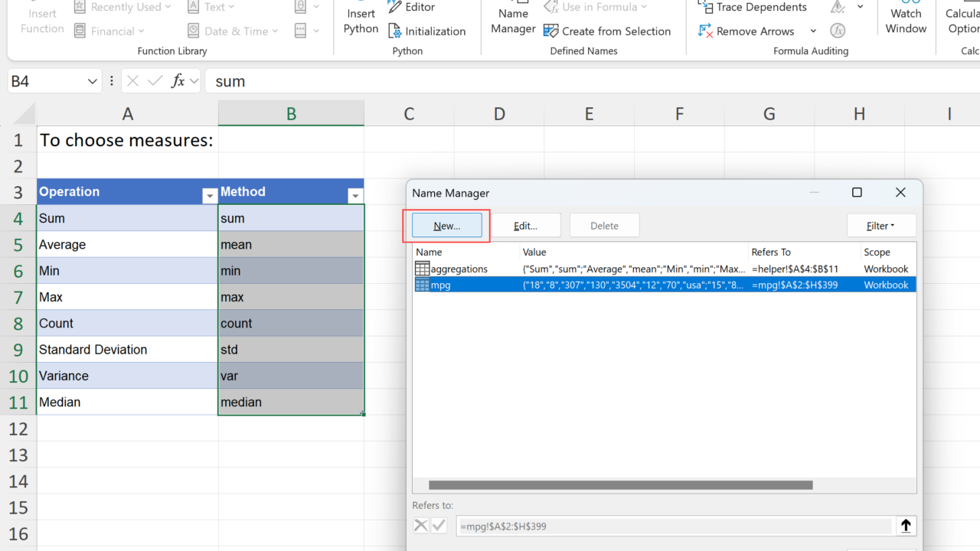Click the Insert Function fx icon
Viewport: 980px width, 551px height.
(178, 81)
